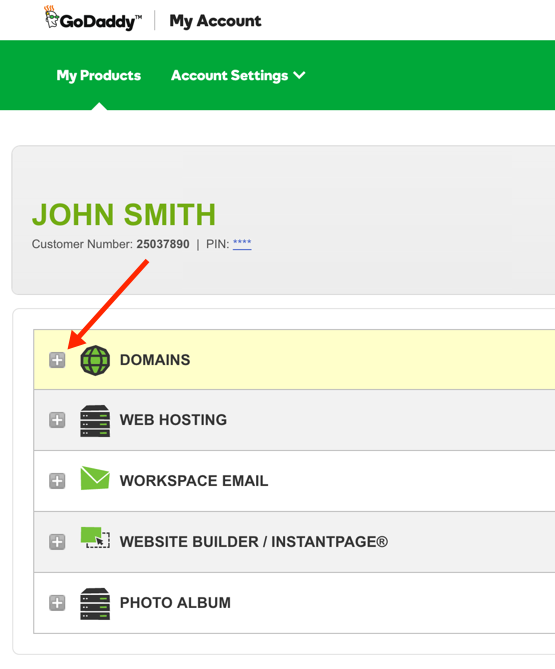Click the Website Builder icon
The image size is (555, 669).
coord(95,538)
